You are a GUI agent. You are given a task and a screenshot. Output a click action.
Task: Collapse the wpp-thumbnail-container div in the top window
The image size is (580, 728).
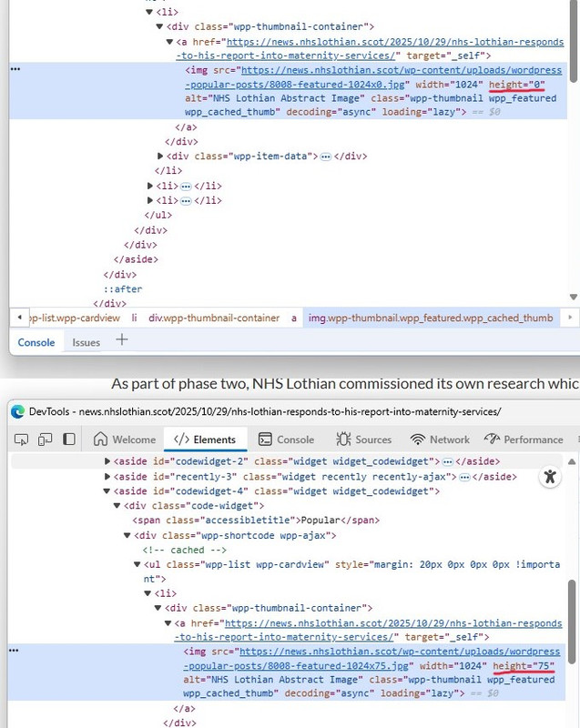click(x=159, y=27)
